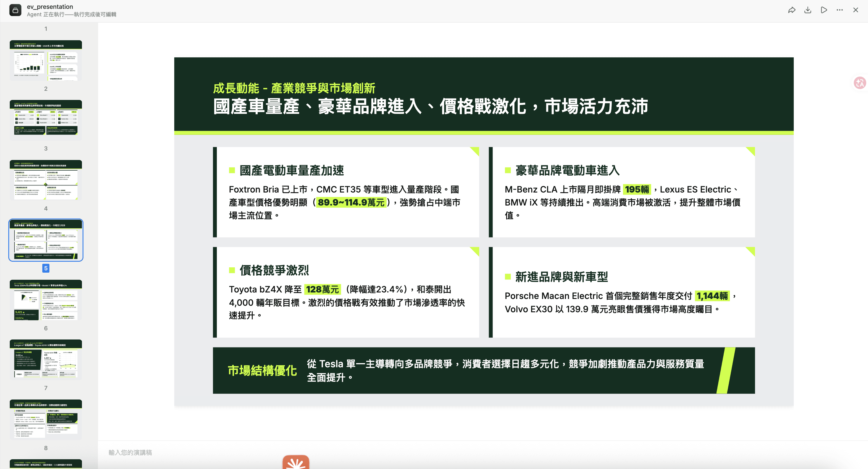Viewport: 868px width, 469px height.
Task: Select the highlighted slide 4 thumbnail
Action: 46,240
